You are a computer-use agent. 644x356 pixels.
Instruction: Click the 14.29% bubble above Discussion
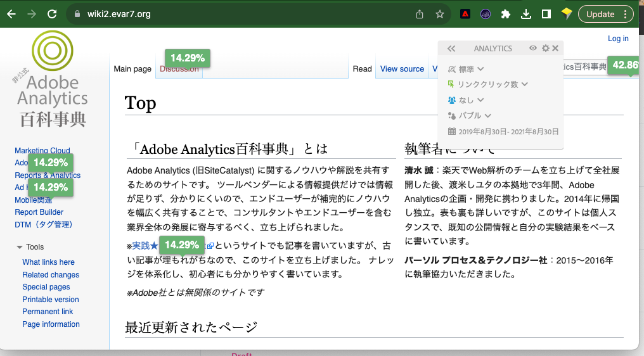[x=187, y=58]
